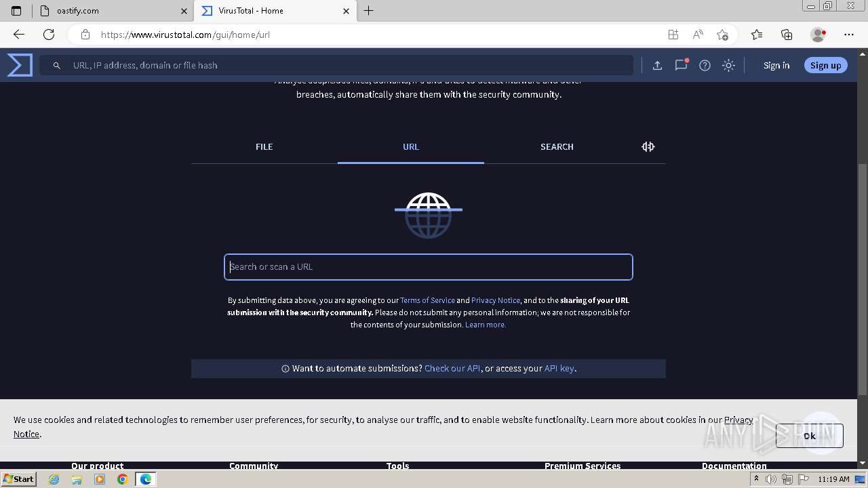Select the VirusTotal - Home tab
Viewport: 868px width, 488px height.
[275, 11]
